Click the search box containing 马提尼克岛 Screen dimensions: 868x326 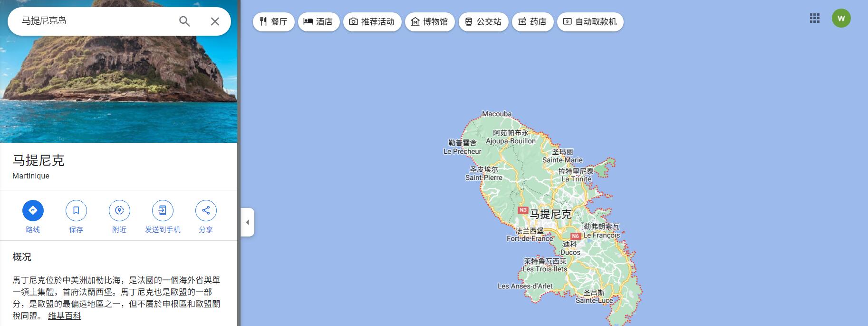(95, 21)
